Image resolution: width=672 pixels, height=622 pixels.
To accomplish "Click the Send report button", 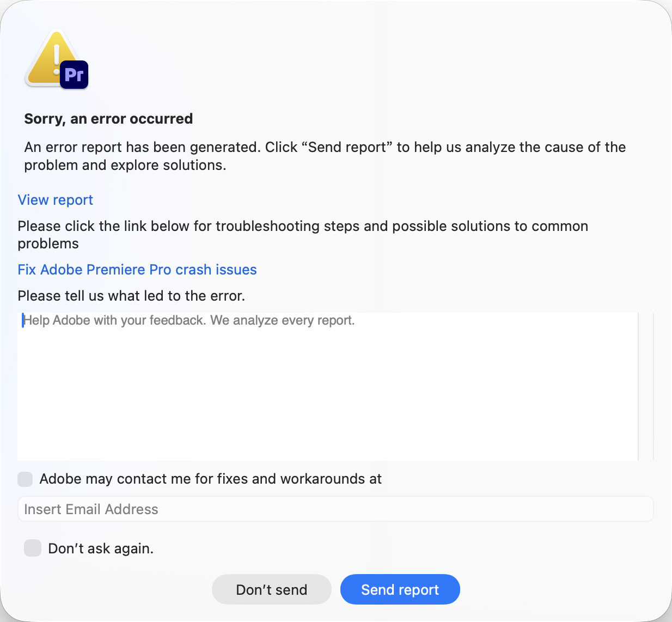I will point(400,589).
